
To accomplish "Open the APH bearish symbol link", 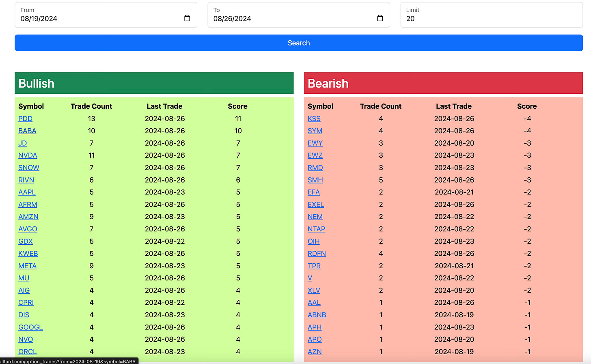I will tap(315, 327).
